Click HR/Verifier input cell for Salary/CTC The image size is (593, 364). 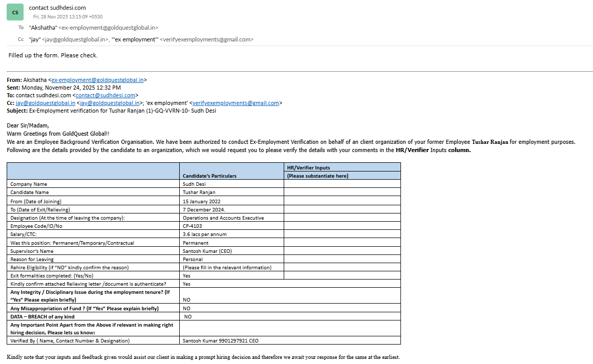342,234
